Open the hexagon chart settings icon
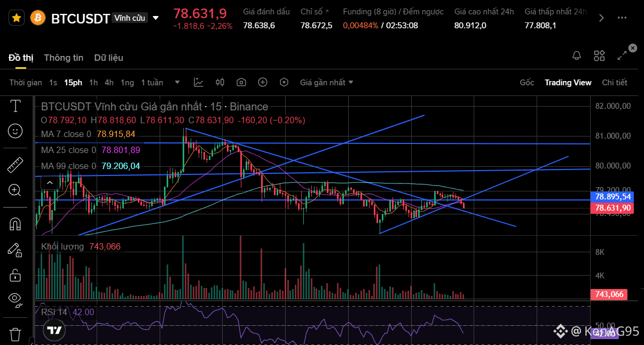Image resolution: width=644 pixels, height=345 pixels. pyautogui.click(x=284, y=82)
